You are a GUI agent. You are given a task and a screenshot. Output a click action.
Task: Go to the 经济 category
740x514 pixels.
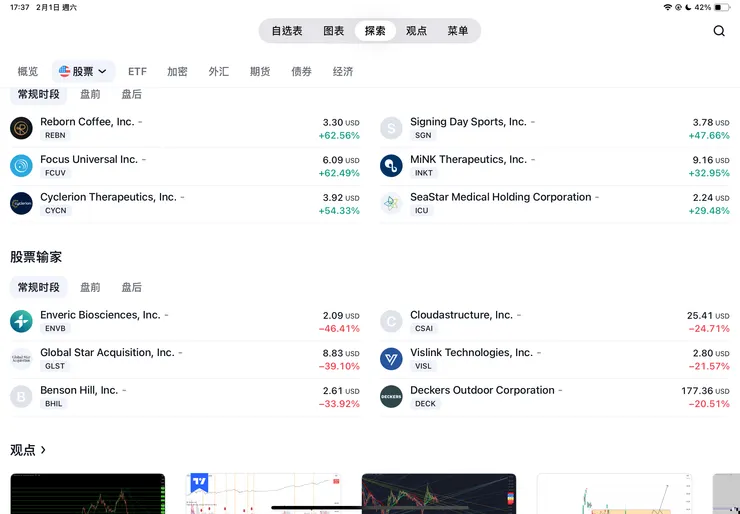[x=343, y=71]
